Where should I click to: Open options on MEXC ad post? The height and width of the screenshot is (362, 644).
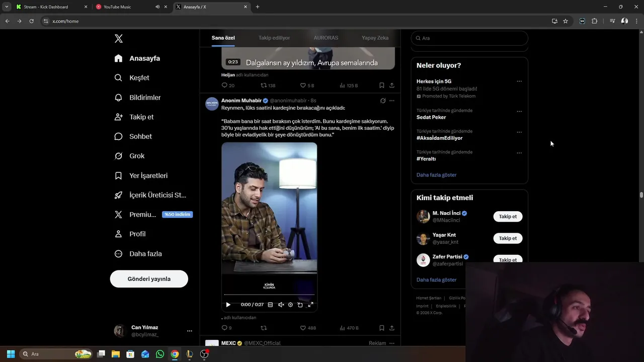tap(392, 343)
